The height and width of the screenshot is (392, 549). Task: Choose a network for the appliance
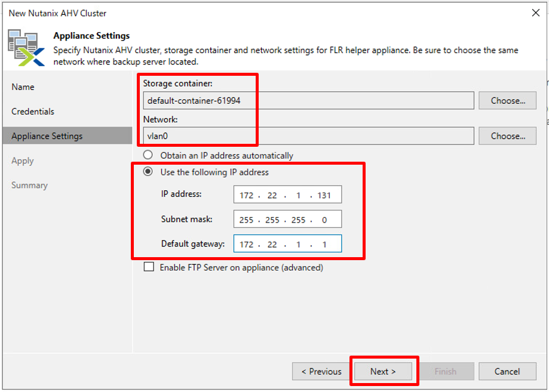(507, 136)
